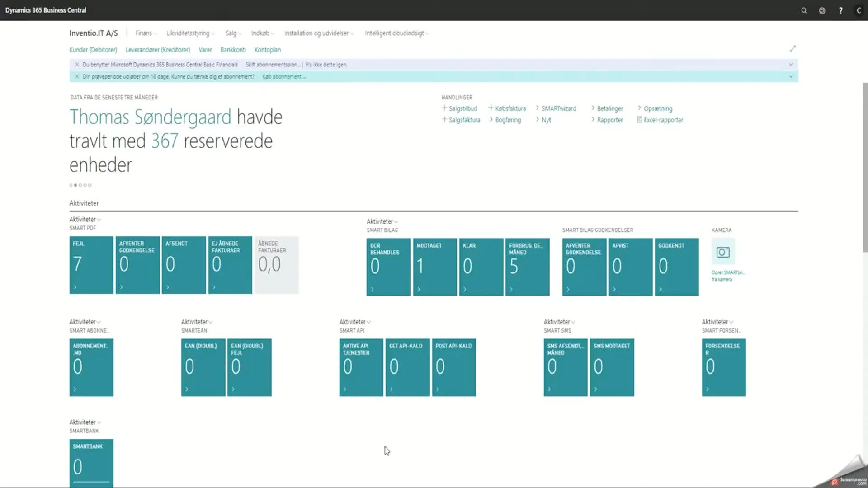868x488 pixels.
Task: Open the Fejl tile showing 7
Action: [91, 265]
